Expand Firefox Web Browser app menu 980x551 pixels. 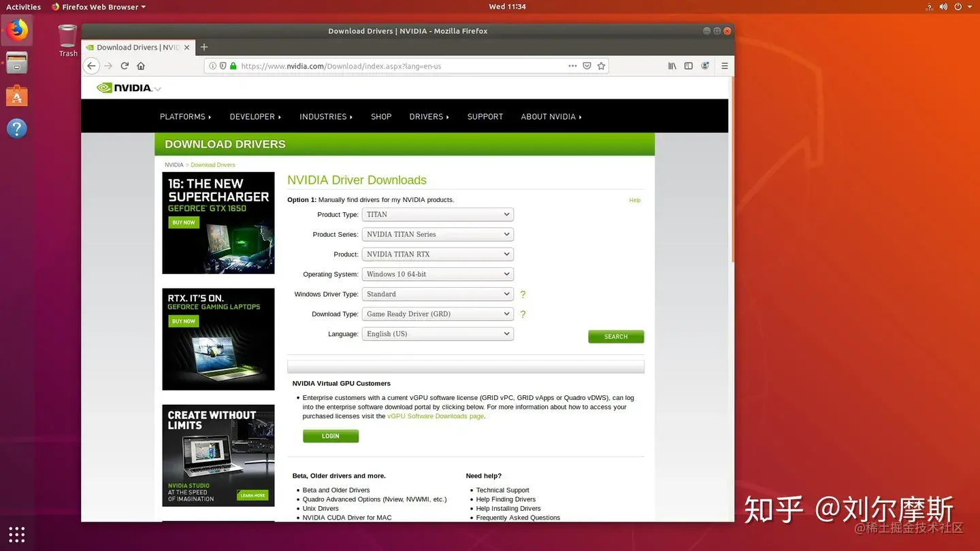coord(99,7)
